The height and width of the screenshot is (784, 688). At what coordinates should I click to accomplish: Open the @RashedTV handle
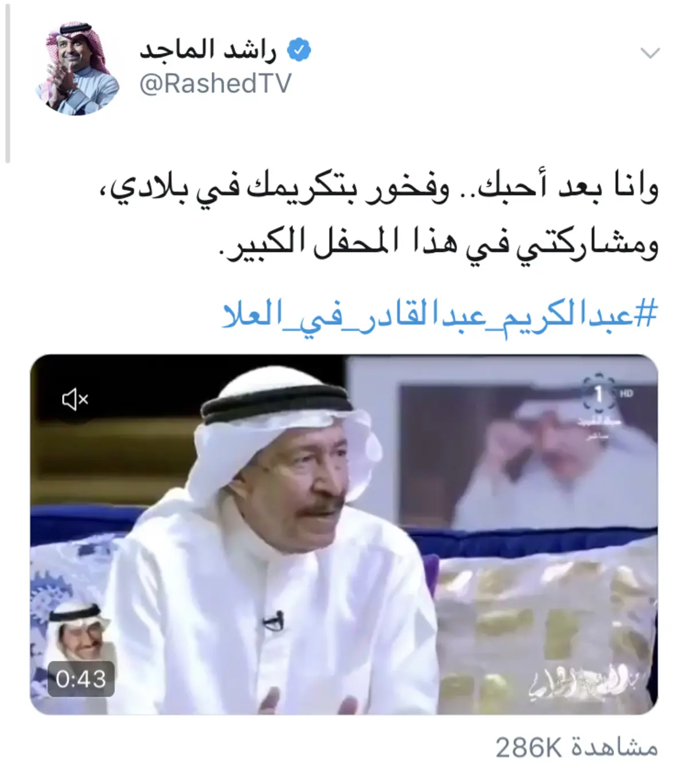[216, 84]
